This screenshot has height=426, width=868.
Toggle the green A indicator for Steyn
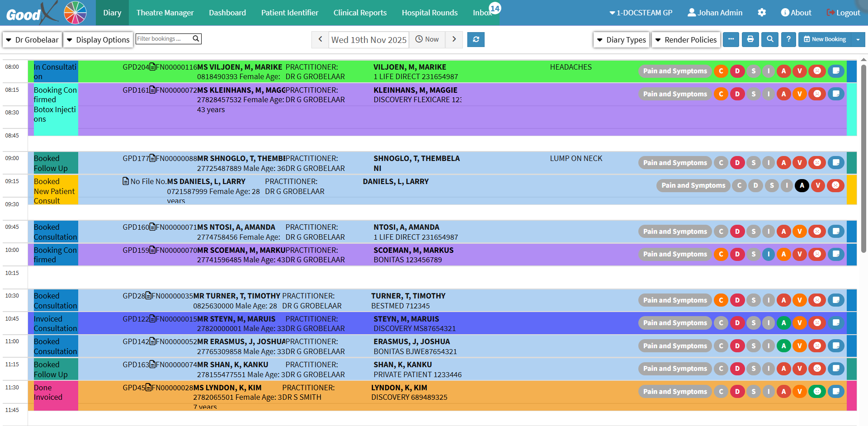click(783, 323)
